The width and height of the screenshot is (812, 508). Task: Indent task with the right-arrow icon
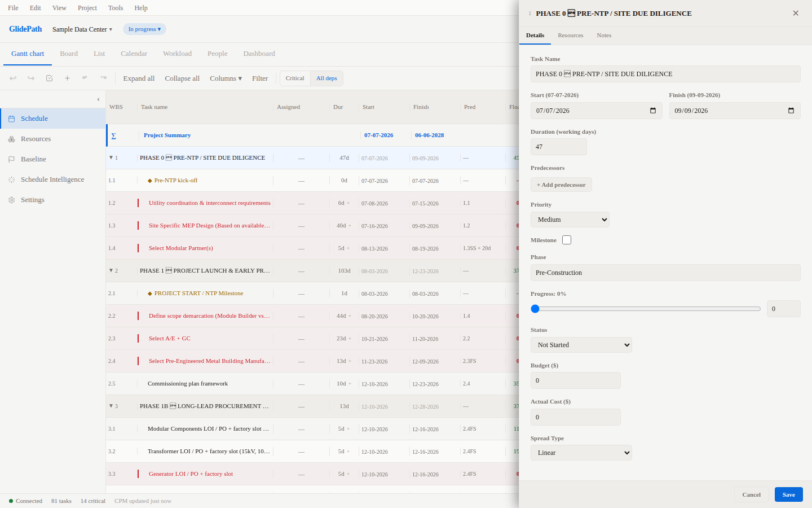85,78
